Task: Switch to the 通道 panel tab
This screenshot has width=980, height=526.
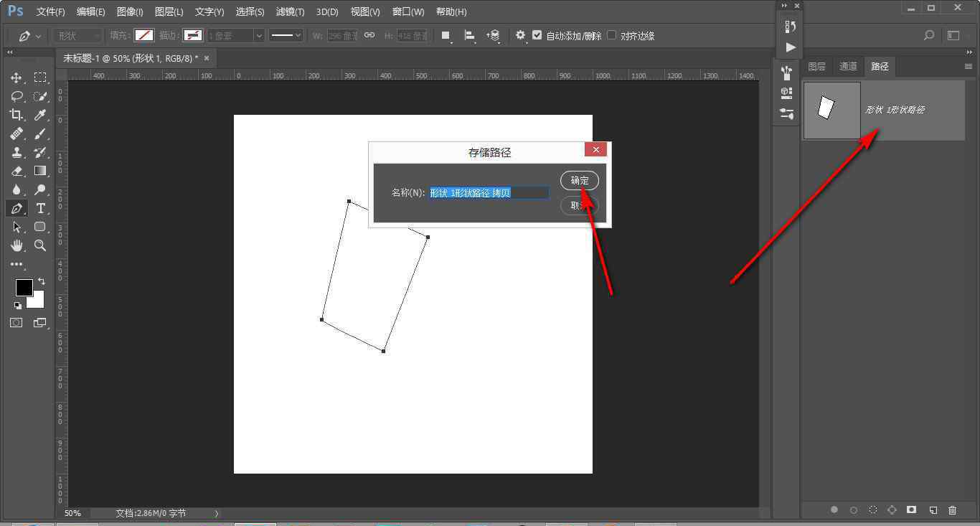Action: (x=848, y=66)
